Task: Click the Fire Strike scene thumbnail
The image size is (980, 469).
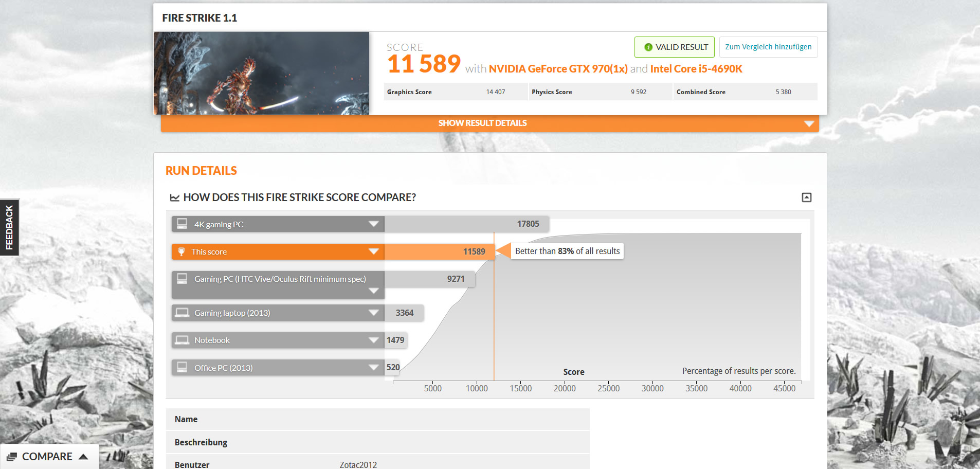Action: (261, 73)
